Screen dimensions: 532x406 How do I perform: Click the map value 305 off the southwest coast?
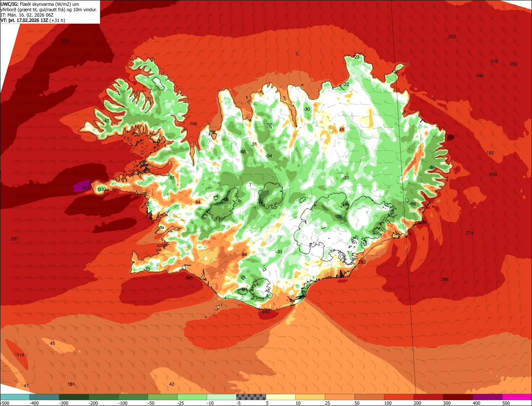[189, 278]
